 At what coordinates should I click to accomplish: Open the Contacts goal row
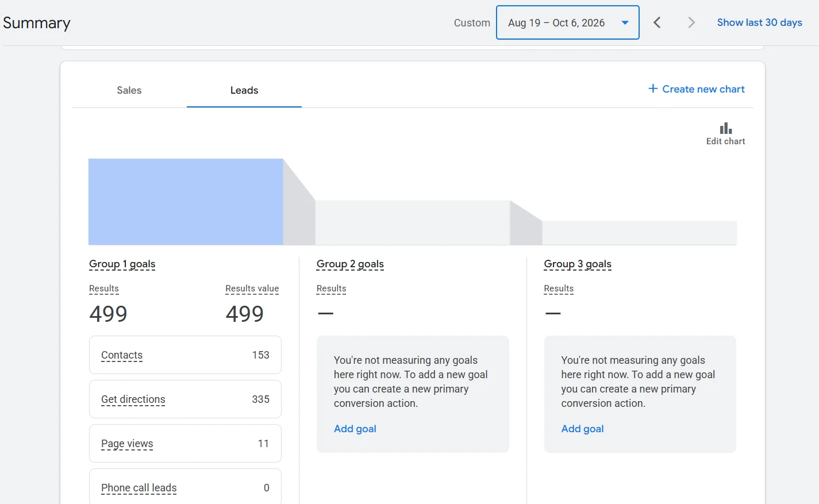point(185,355)
